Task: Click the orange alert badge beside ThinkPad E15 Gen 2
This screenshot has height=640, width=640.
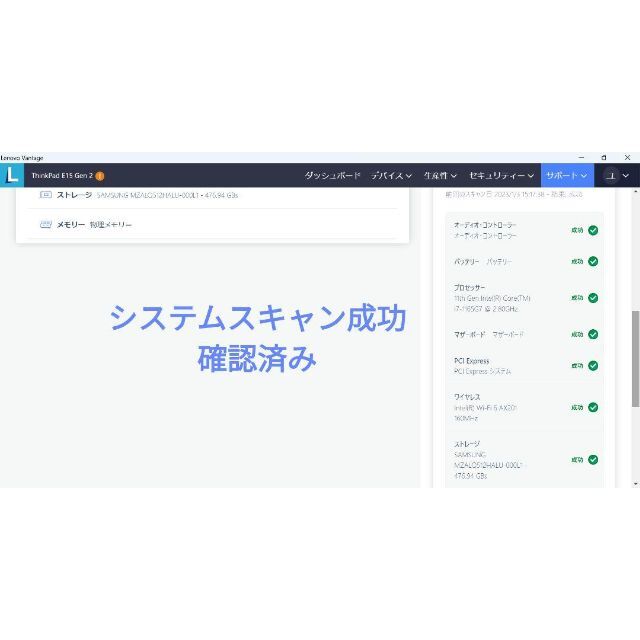Action: [x=100, y=176]
